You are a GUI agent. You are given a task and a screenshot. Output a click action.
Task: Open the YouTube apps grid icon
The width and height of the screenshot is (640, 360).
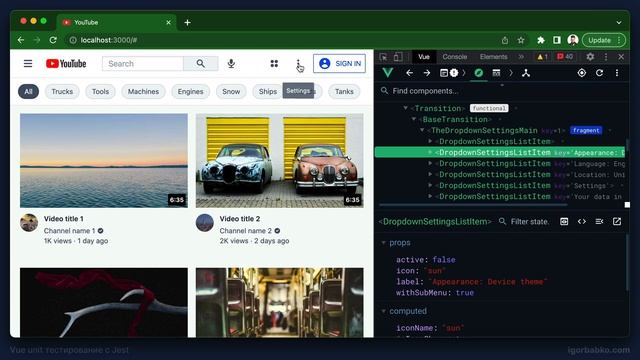tap(274, 64)
